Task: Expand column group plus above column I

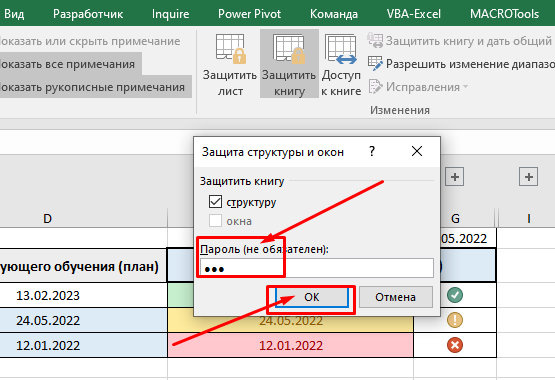Action: 528,177
